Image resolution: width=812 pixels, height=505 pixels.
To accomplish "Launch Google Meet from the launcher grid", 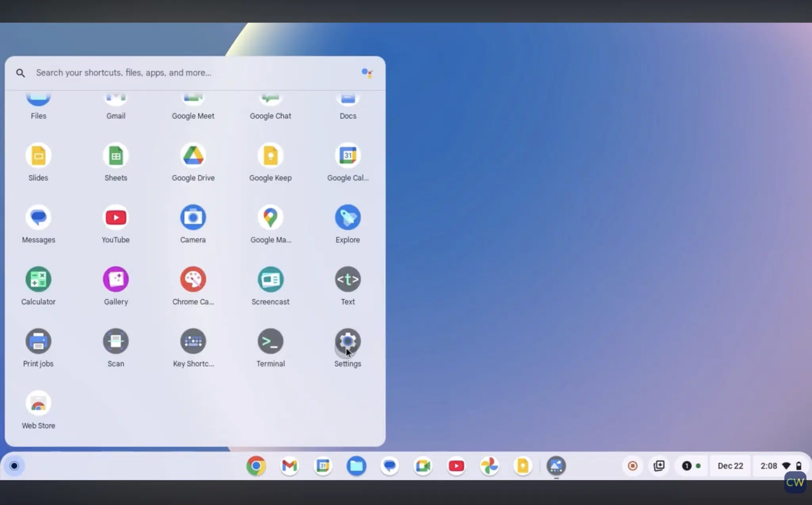I will [193, 105].
